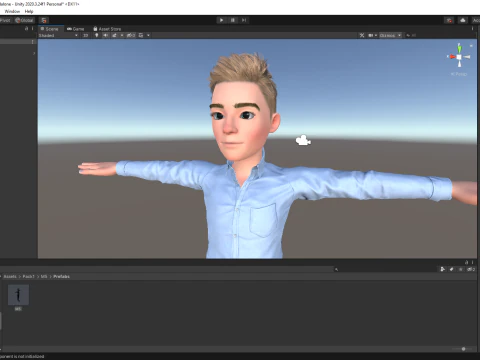Toggle the hidden objects visibility count icon
Image resolution: width=480 pixels, height=360 pixels.
click(x=131, y=35)
